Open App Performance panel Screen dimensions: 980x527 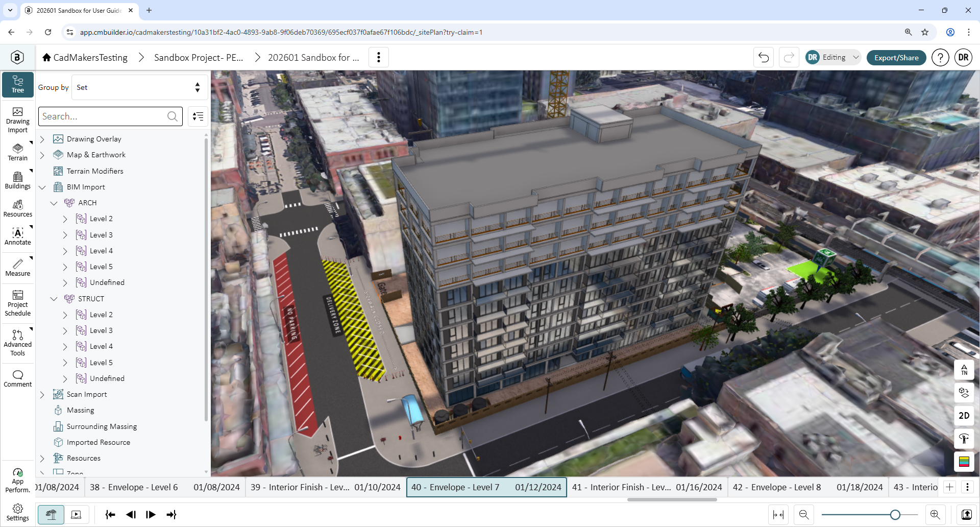pos(18,480)
